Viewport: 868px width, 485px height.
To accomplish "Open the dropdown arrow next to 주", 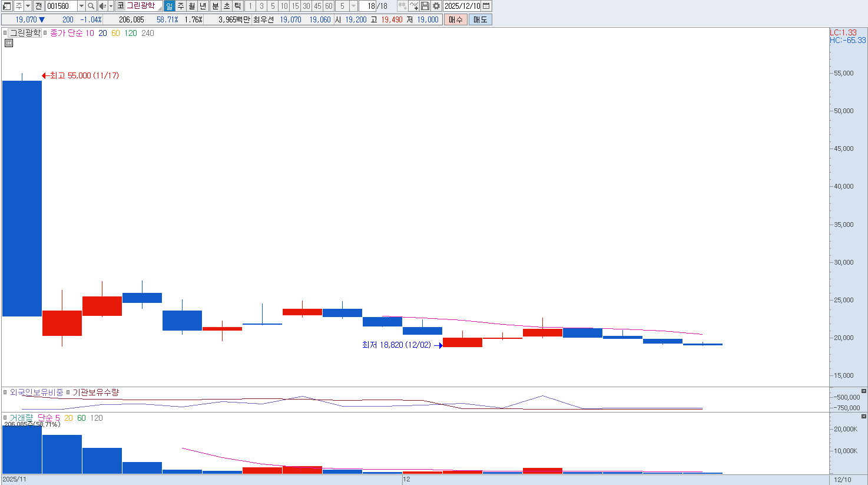I will click(x=28, y=6).
